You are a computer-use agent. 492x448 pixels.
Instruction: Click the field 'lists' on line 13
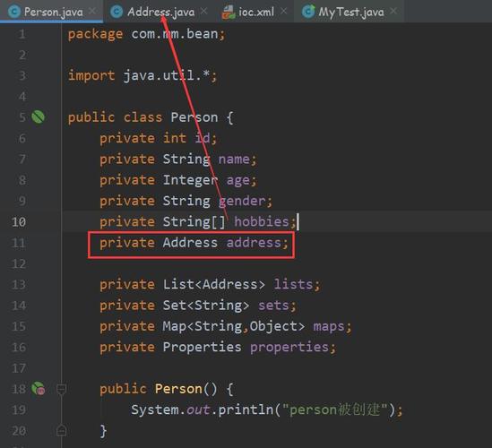pyautogui.click(x=293, y=285)
